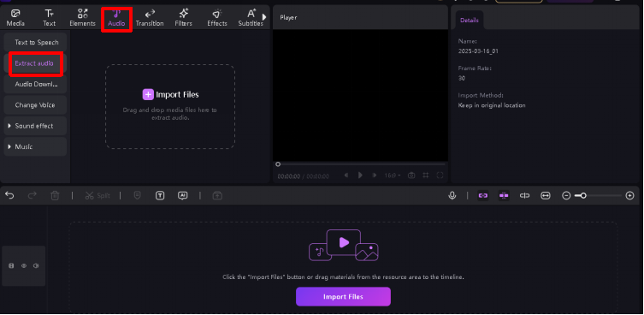
Task: Play the preview in Player
Action: 360,175
